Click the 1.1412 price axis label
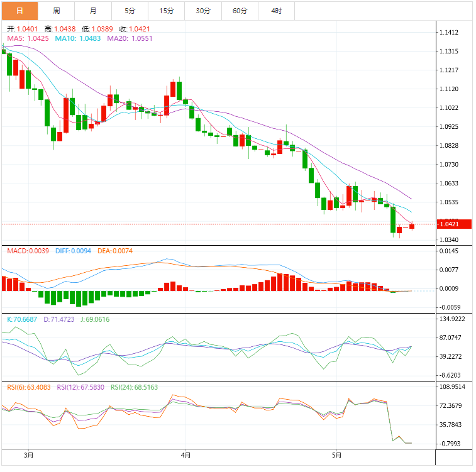Screen dimensions: 476x472 (x=449, y=33)
